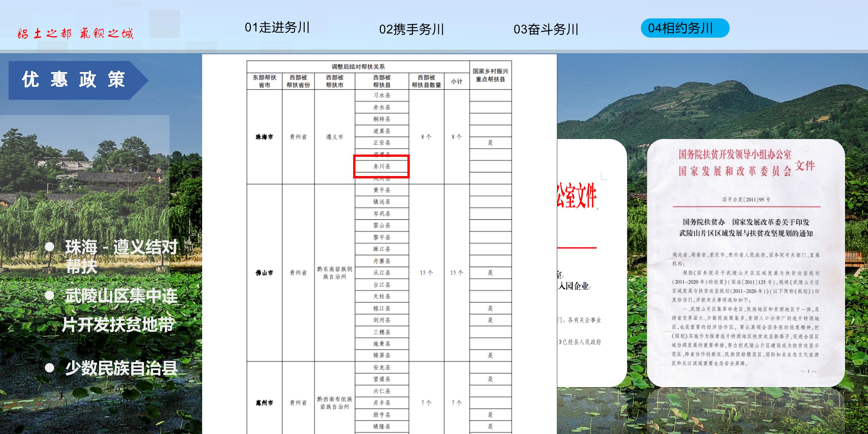
Task: Switch to 02携手务川 section
Action: pos(411,29)
